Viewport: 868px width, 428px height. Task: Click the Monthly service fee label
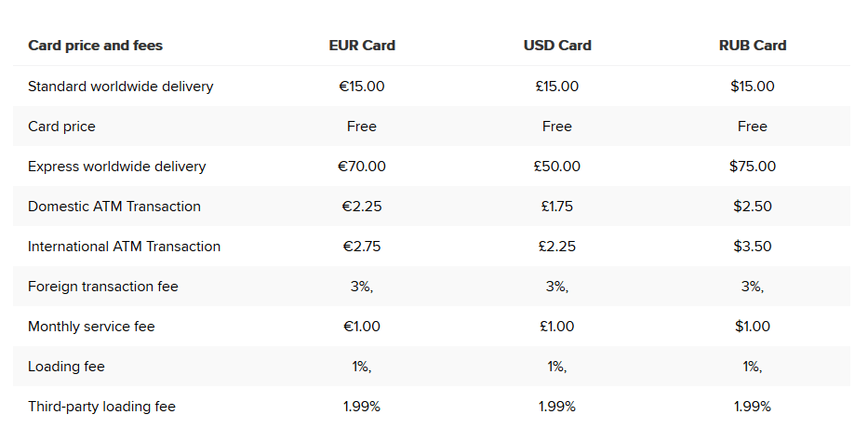[91, 327]
